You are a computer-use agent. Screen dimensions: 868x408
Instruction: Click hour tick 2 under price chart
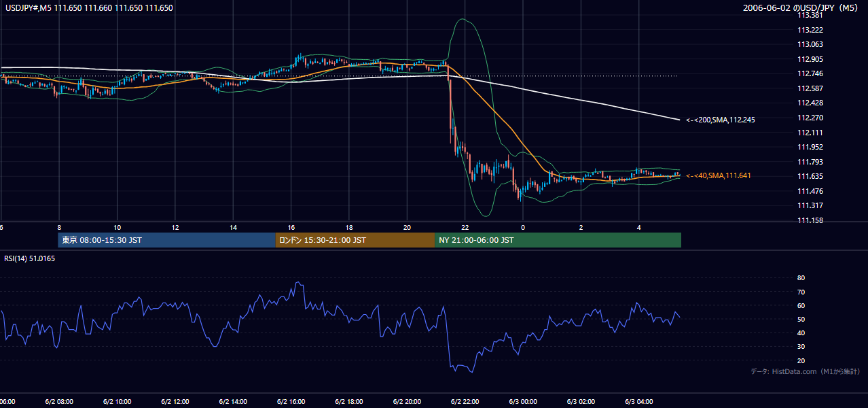(x=581, y=227)
